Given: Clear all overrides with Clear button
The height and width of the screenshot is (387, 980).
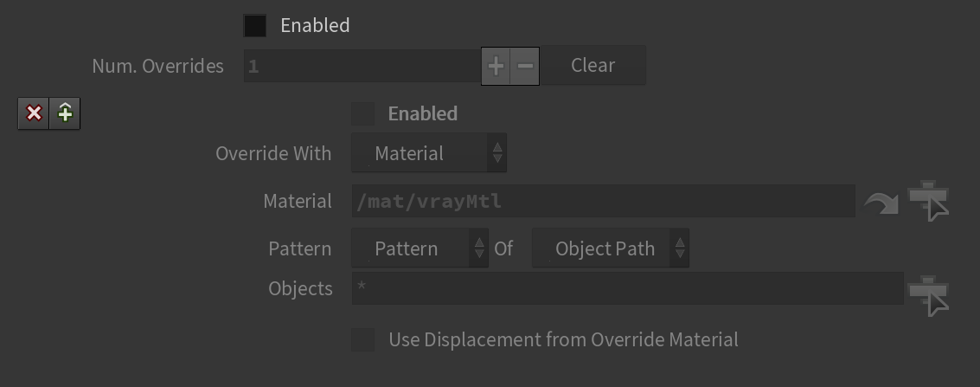Looking at the screenshot, I should pyautogui.click(x=593, y=66).
